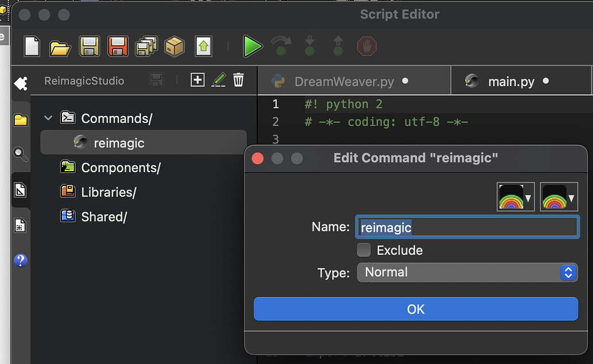Viewport: 593px width, 364px height.
Task: Run the script with the green Play button
Action: pyautogui.click(x=253, y=47)
